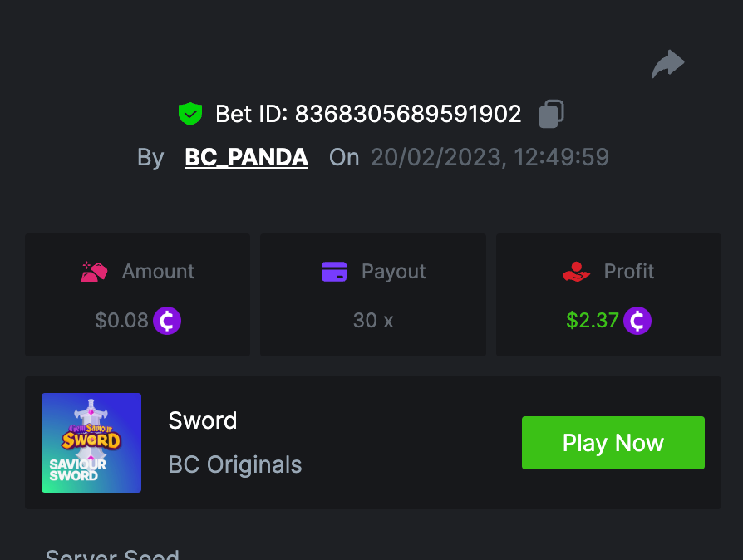Open the BC_PANDA user profile
Image resolution: width=743 pixels, height=560 pixels.
click(x=246, y=157)
